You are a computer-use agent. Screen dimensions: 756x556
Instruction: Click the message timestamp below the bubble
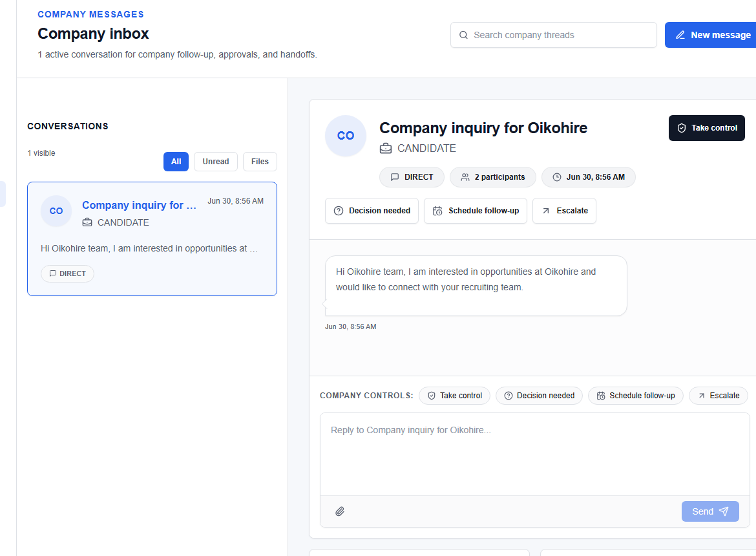coord(350,326)
